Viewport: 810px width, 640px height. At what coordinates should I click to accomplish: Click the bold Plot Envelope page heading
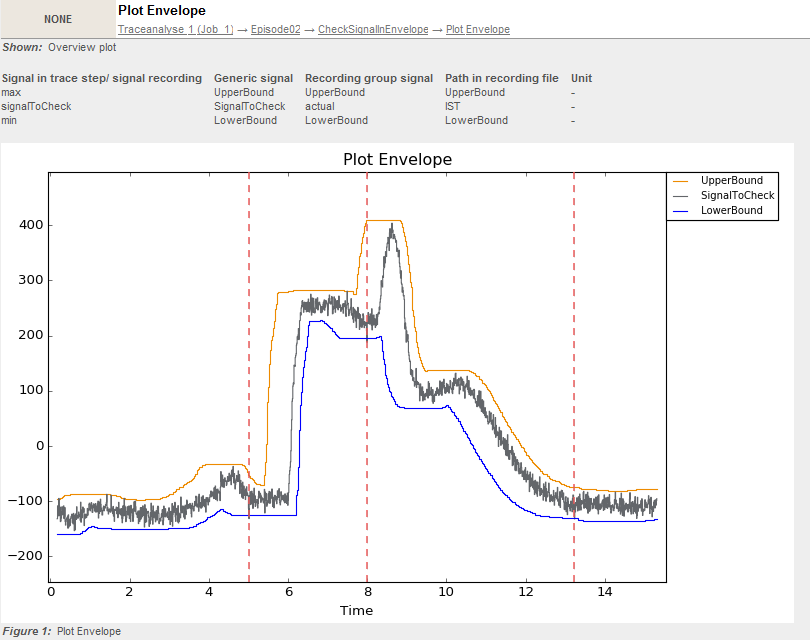(x=162, y=10)
